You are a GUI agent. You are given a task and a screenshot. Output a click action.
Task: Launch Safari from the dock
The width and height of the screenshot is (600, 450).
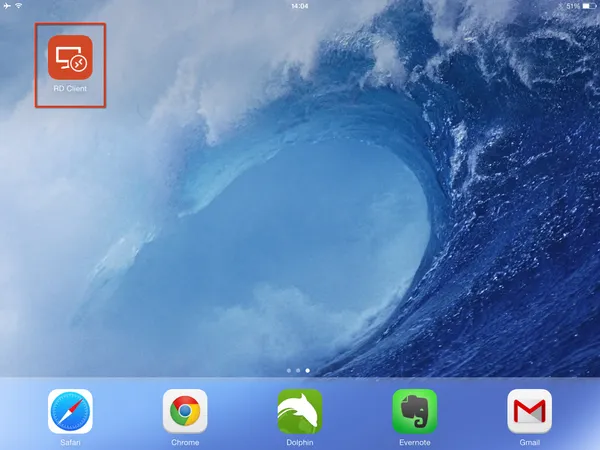tap(70, 411)
